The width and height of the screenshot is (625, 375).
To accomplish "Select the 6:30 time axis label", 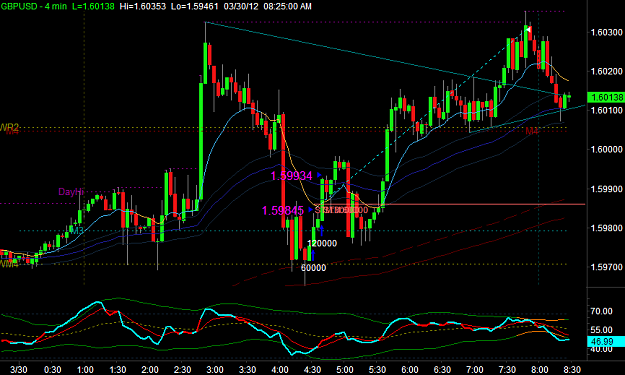I will [x=442, y=370].
